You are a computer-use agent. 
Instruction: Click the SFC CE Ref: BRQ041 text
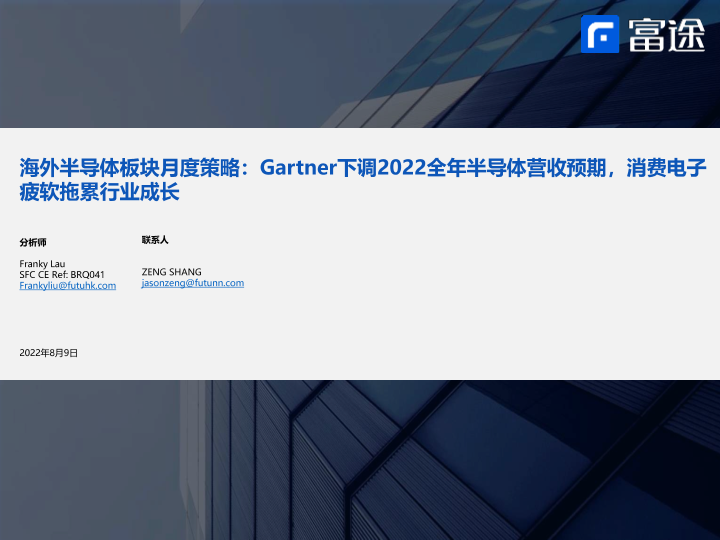(62, 275)
